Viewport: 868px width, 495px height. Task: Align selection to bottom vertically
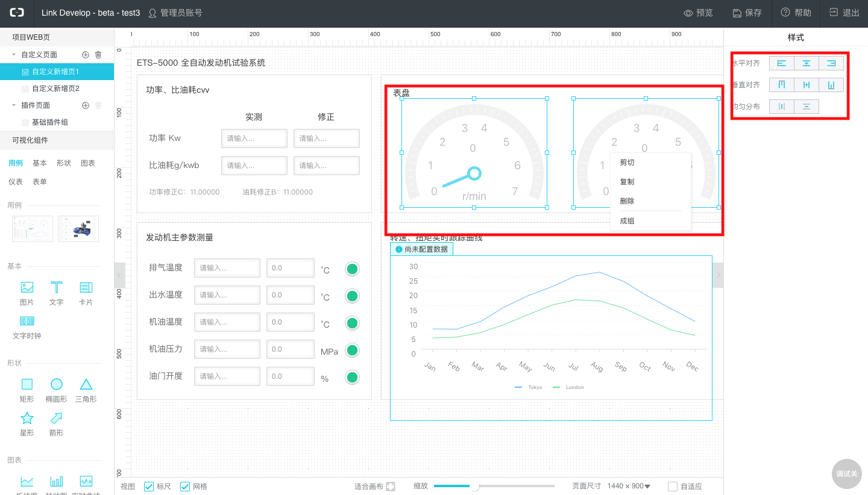[831, 85]
